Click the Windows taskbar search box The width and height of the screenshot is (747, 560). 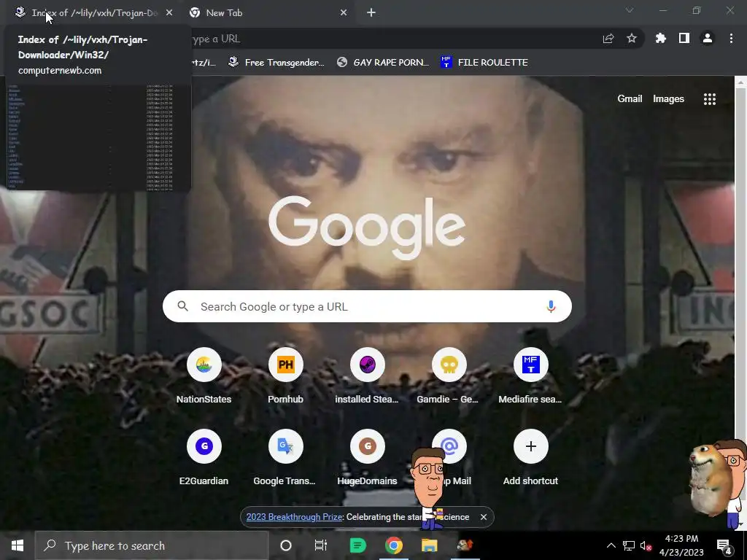point(152,545)
